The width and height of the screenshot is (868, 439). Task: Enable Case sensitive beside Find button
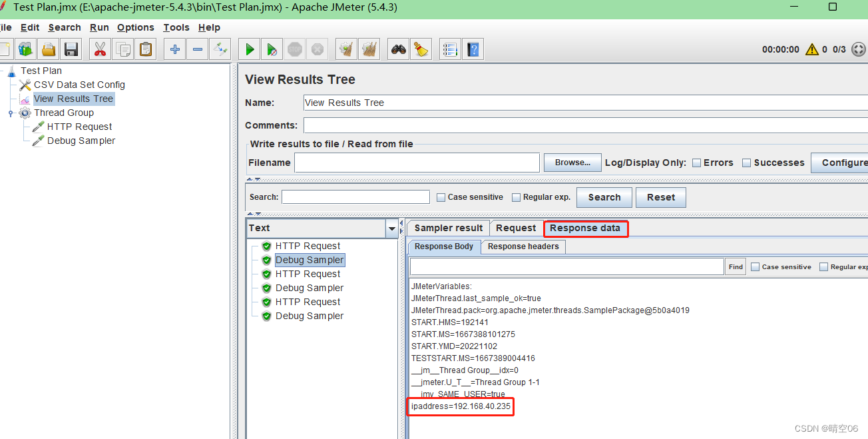click(755, 266)
